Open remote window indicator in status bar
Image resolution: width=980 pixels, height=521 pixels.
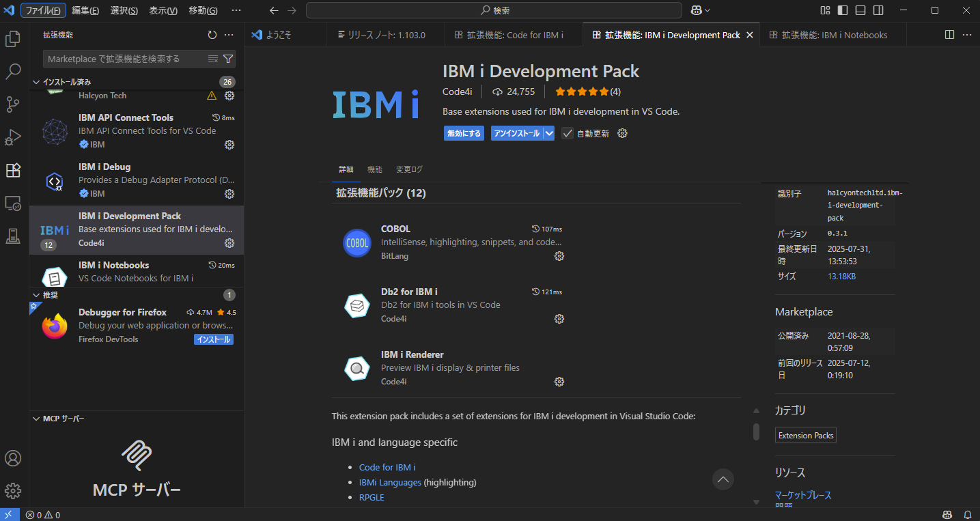pyautogui.click(x=8, y=515)
